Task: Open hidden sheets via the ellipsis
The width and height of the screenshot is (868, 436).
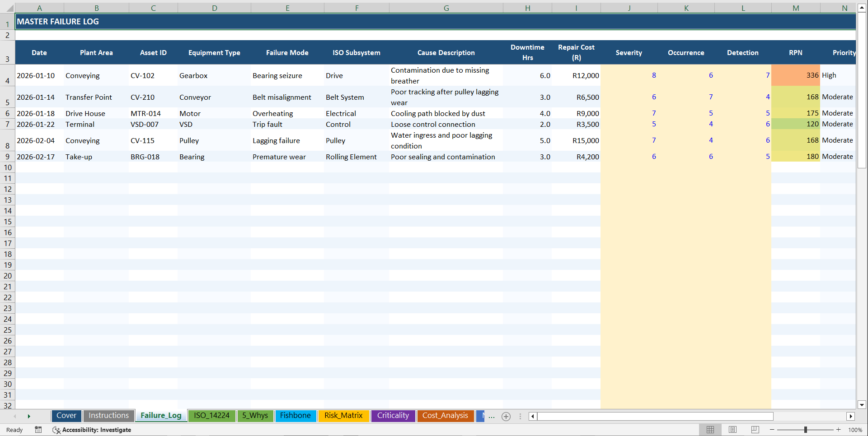Action: (x=492, y=416)
